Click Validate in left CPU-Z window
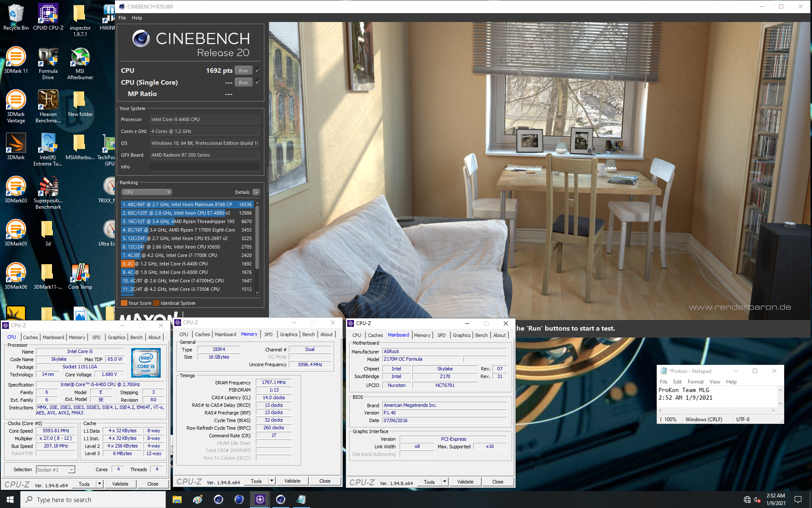Screen dimensions: 812x508 (120, 483)
